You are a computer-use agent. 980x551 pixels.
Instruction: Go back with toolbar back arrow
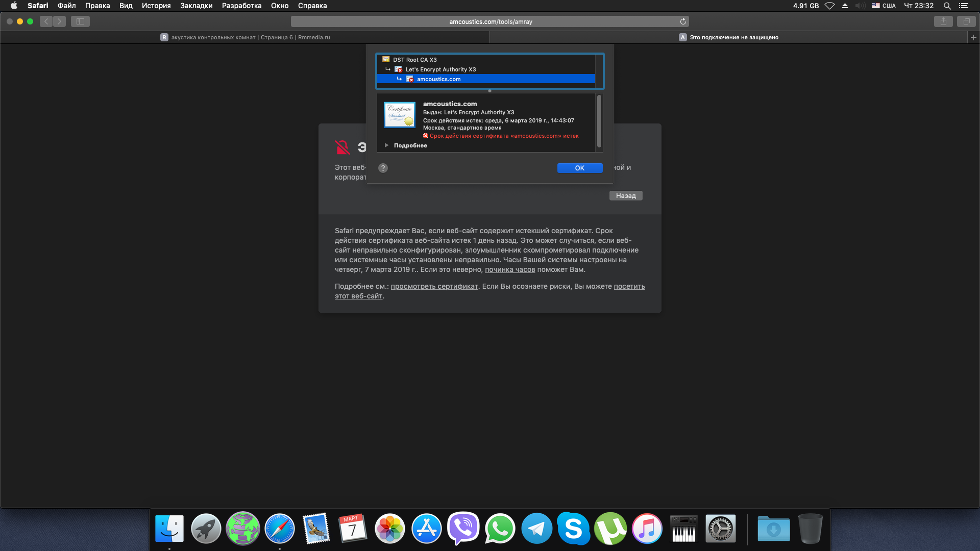pos(46,21)
